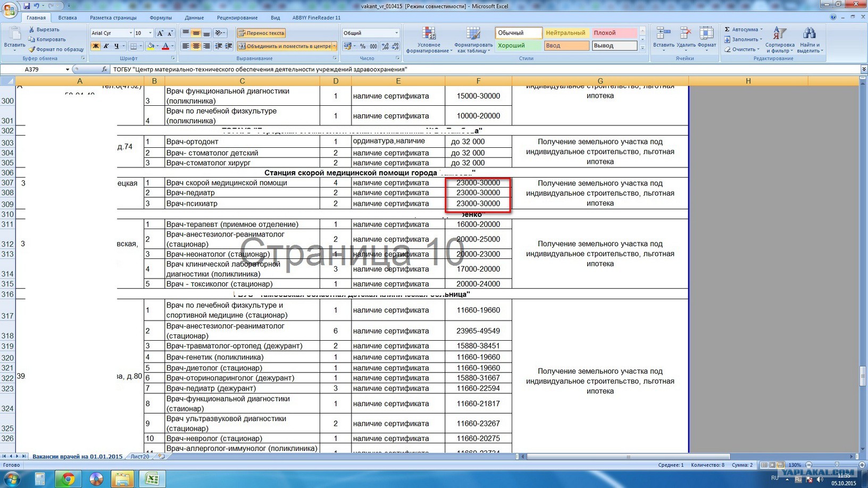This screenshot has width=868, height=488.
Task: Open the cell Format (Формат) menu
Action: point(706,38)
